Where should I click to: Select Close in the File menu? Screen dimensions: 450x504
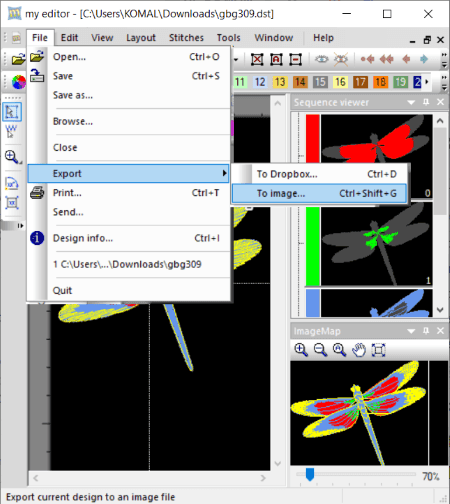coord(129,147)
